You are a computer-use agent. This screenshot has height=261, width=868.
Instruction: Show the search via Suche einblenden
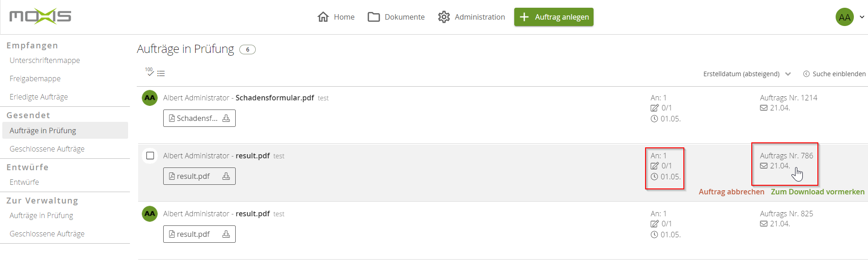tap(834, 74)
